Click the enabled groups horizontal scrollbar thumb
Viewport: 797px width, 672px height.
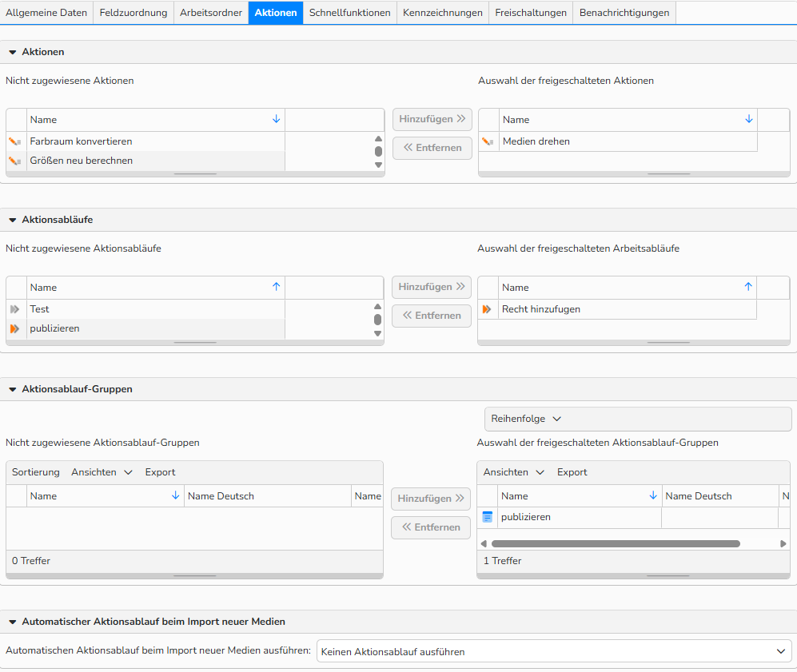click(x=616, y=544)
